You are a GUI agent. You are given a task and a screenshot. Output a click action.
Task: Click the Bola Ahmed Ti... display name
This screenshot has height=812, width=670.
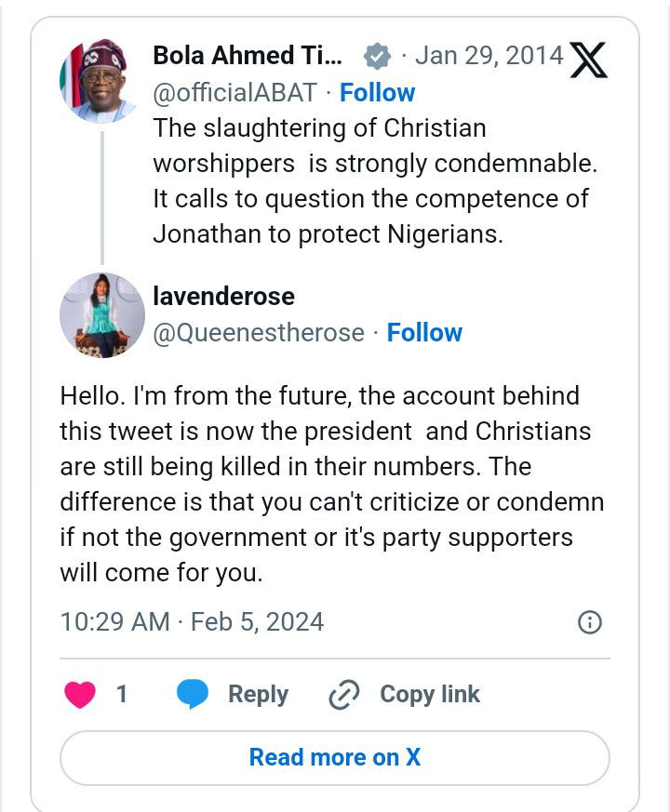248,56
